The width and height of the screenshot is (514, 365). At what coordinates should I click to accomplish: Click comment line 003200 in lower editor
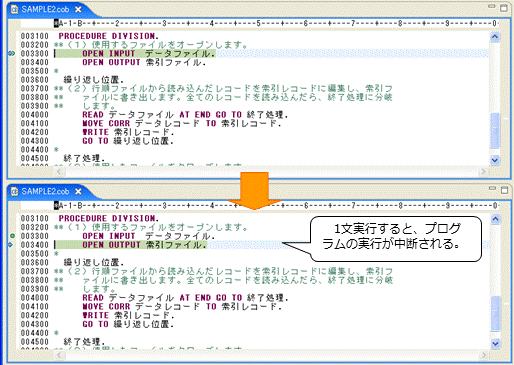[151, 227]
